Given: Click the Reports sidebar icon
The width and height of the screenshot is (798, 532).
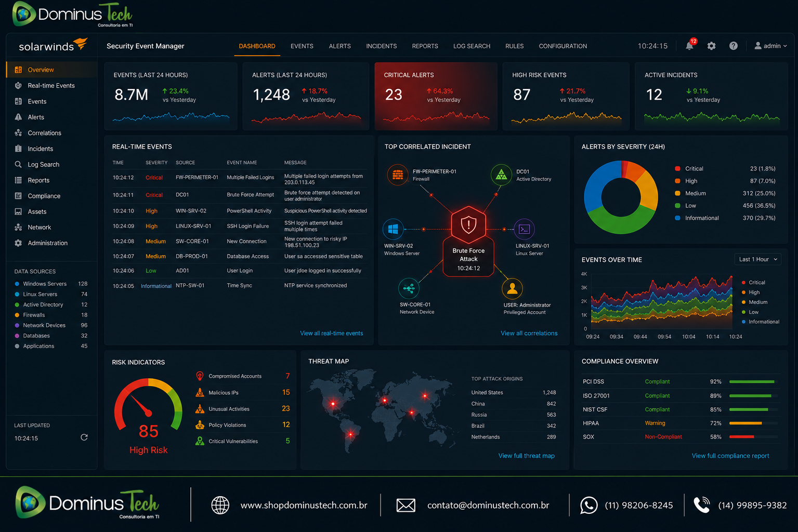Looking at the screenshot, I should tap(18, 180).
